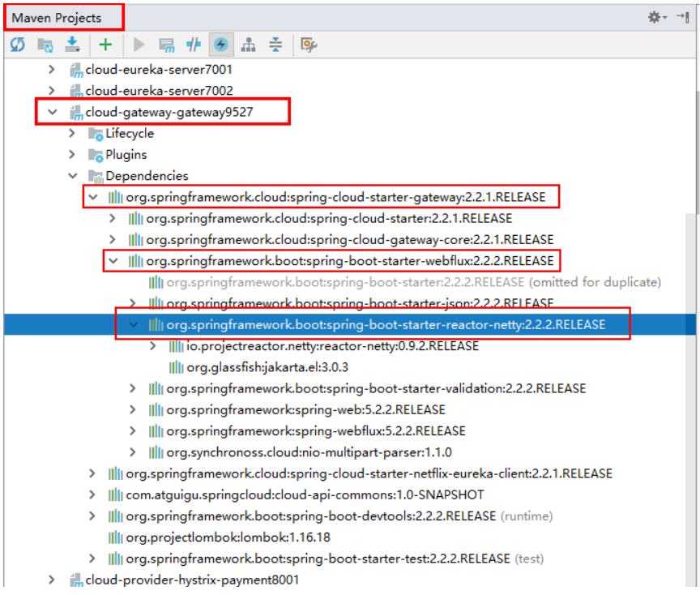Expand spring-cloud-gateway-core dependency
The height and width of the screenshot is (595, 700).
[113, 240]
